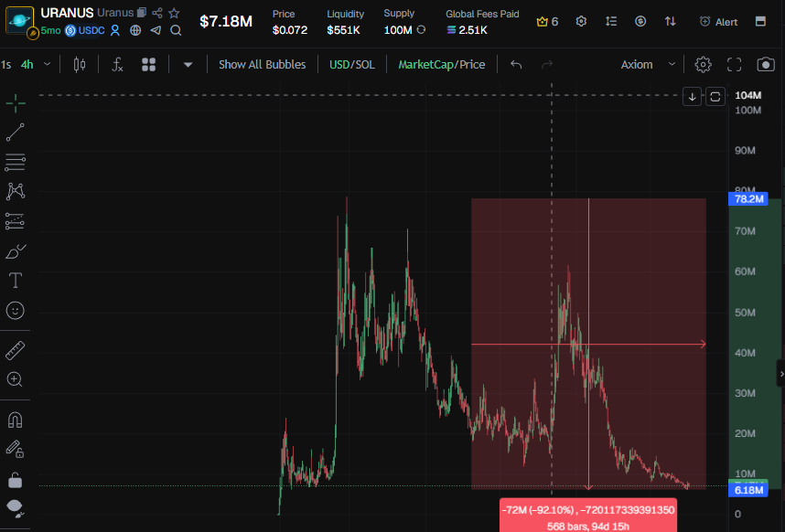The image size is (785, 532).
Task: Select the 1s timeframe
Action: (6, 65)
